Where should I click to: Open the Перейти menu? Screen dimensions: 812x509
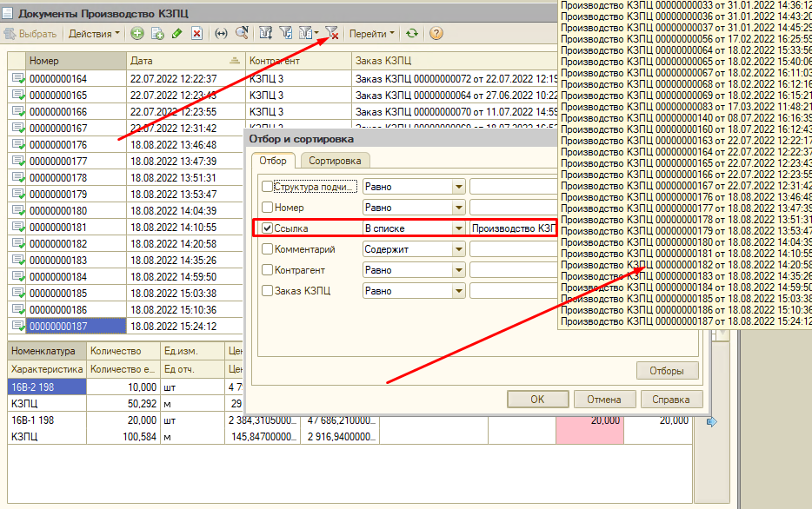click(371, 34)
